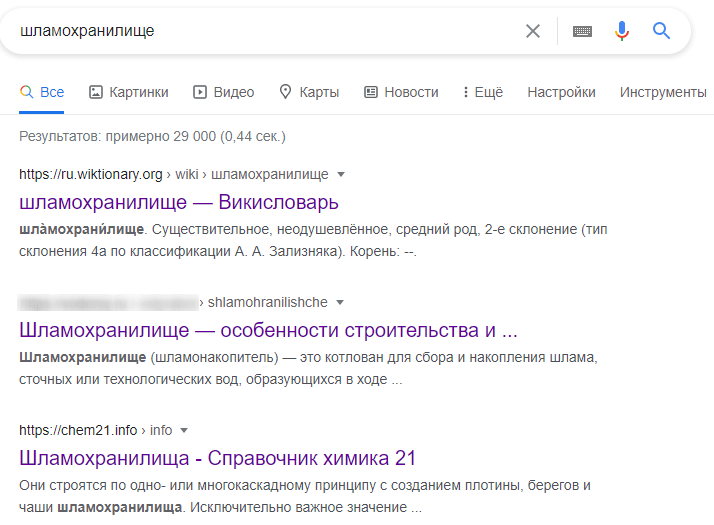Viewport: 714px width, 525px height.
Task: Switch to the Видео tab
Action: (224, 92)
